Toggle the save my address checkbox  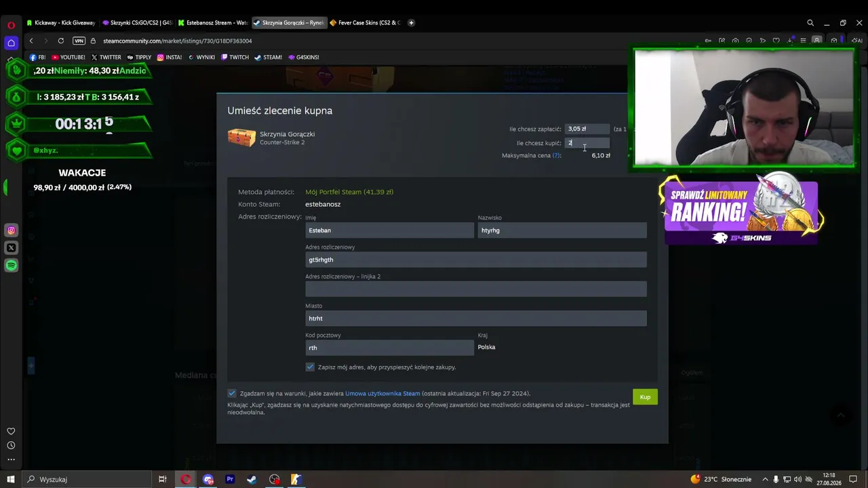coord(310,367)
